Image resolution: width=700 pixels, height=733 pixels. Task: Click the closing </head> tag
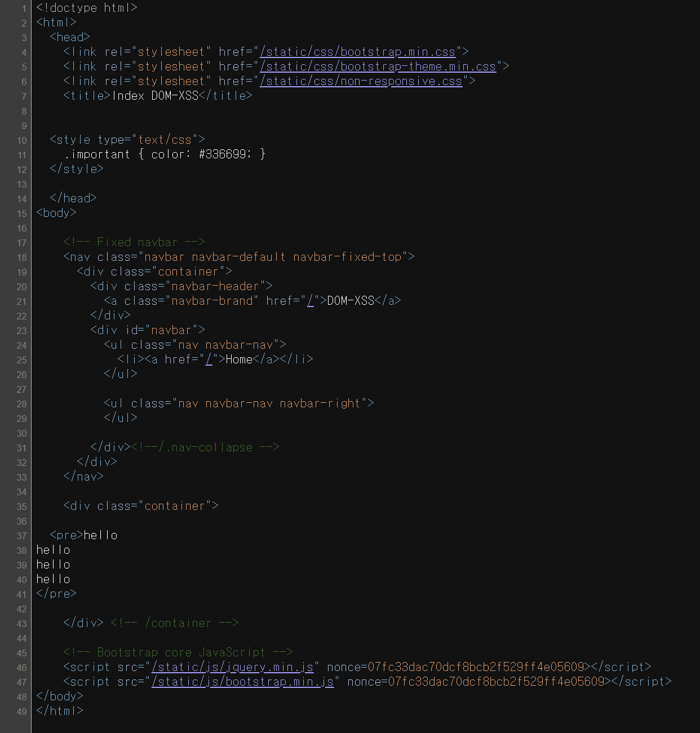73,198
